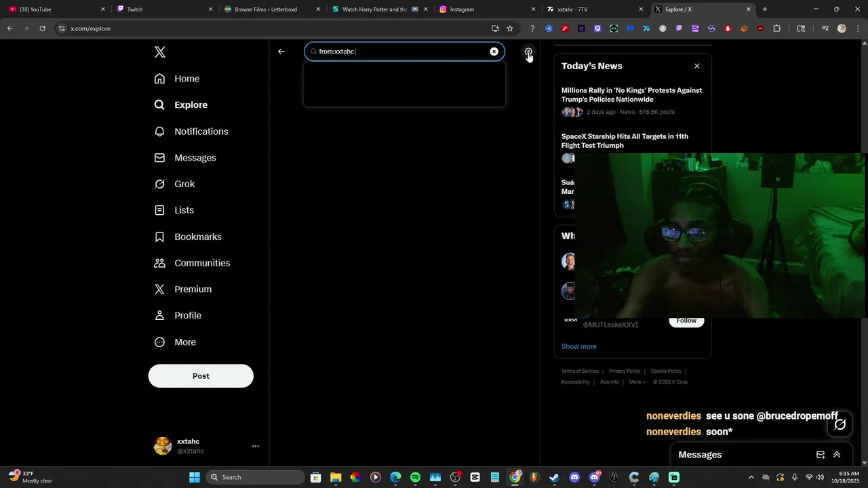The width and height of the screenshot is (868, 488).
Task: Click the back arrow beside search box
Action: [x=281, y=52]
